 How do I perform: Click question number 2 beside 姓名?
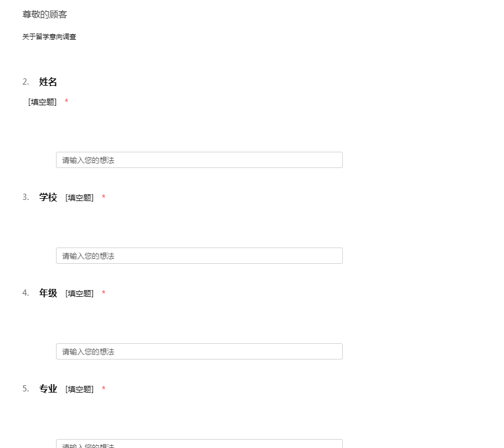pyautogui.click(x=26, y=82)
